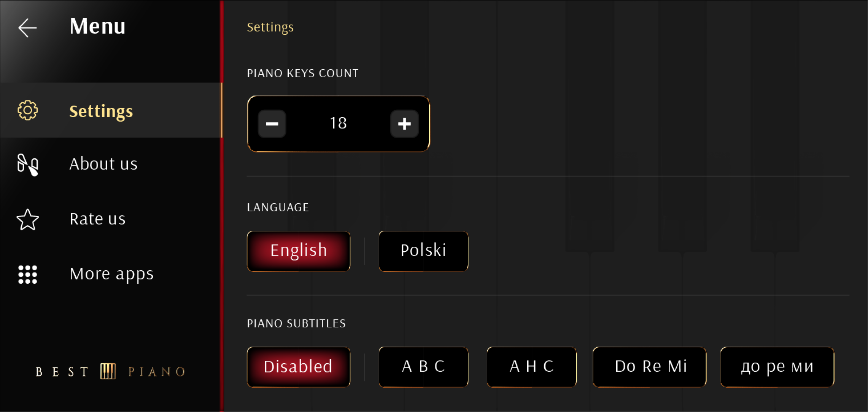Decrease piano keys count with minus
Image resolution: width=868 pixels, height=412 pixels.
272,124
